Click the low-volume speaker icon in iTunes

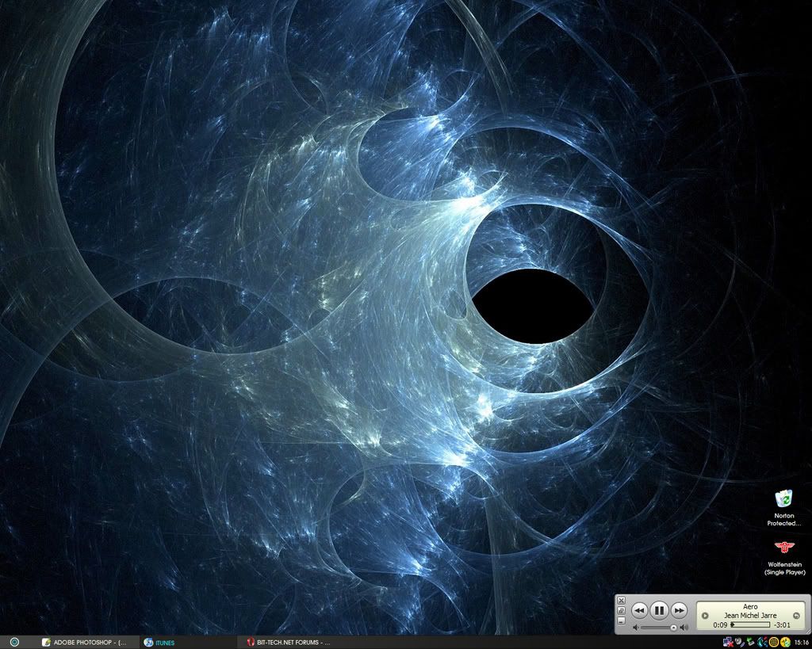(x=635, y=628)
